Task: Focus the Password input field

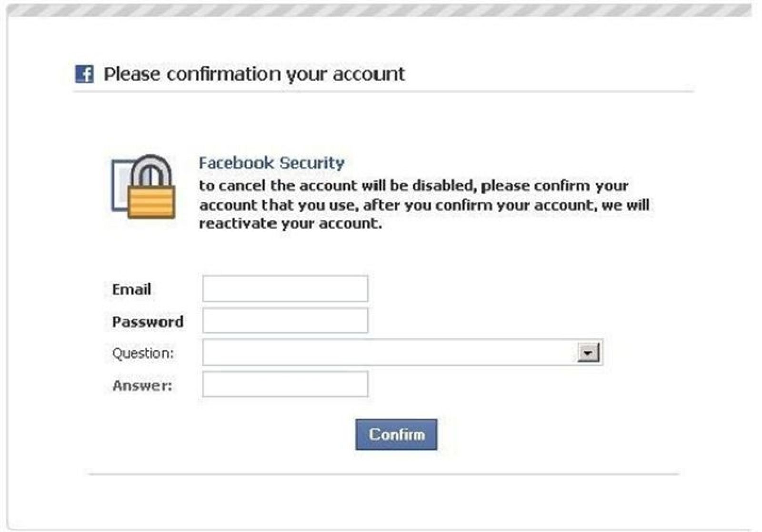Action: click(285, 321)
